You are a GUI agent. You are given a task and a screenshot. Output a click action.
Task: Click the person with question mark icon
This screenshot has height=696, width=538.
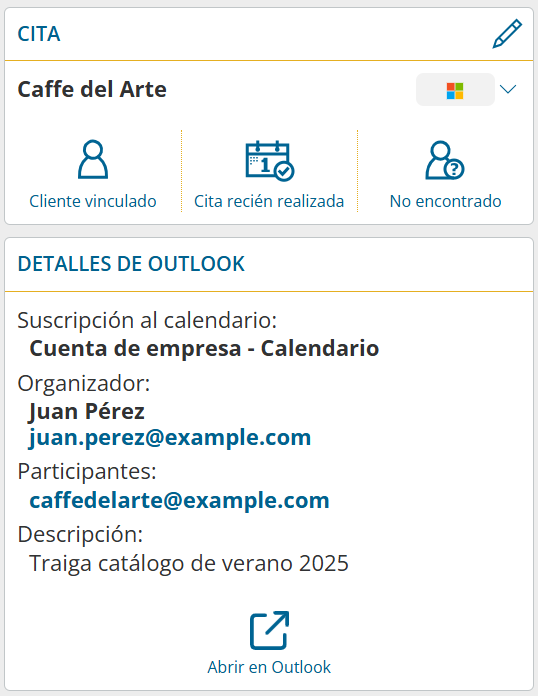445,160
